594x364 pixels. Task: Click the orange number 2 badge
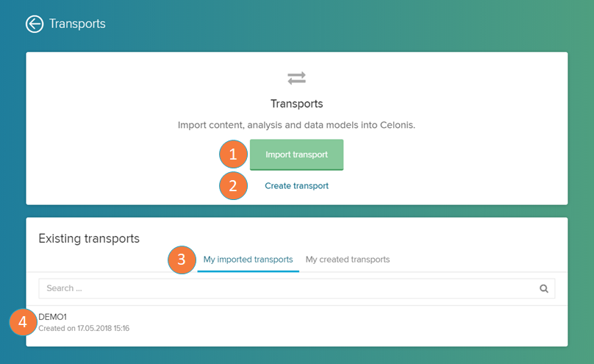tap(233, 186)
